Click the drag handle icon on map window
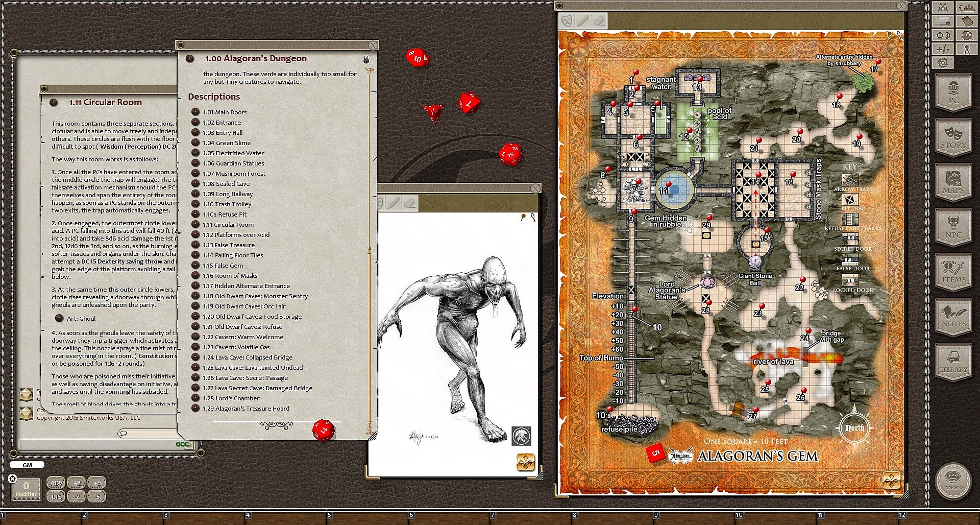The image size is (980, 525). (891, 481)
